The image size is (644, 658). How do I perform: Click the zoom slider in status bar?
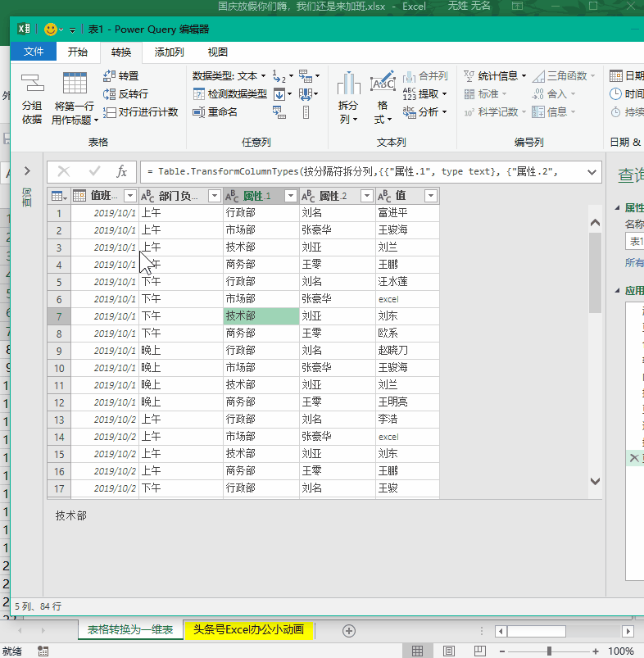click(549, 651)
